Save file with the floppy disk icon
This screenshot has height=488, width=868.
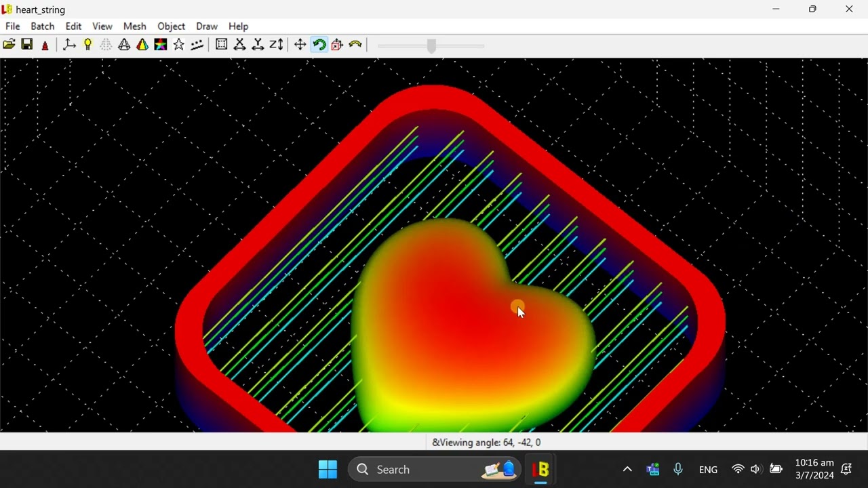(27, 45)
